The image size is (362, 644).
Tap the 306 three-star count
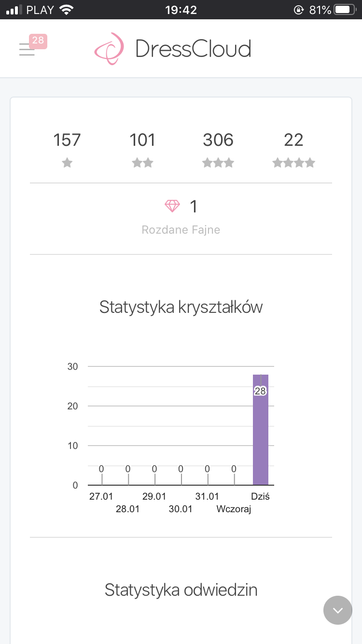click(x=218, y=140)
